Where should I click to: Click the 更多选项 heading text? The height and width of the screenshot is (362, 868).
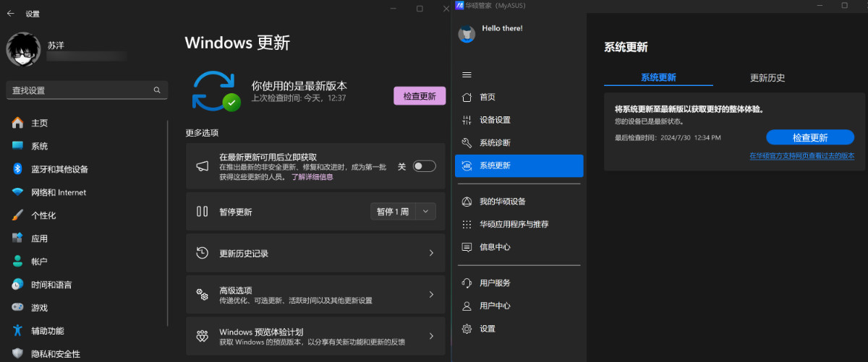(202, 133)
